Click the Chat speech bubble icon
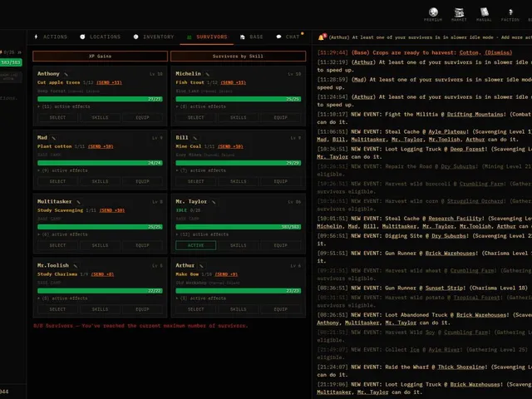The height and width of the screenshot is (399, 532). pos(278,37)
